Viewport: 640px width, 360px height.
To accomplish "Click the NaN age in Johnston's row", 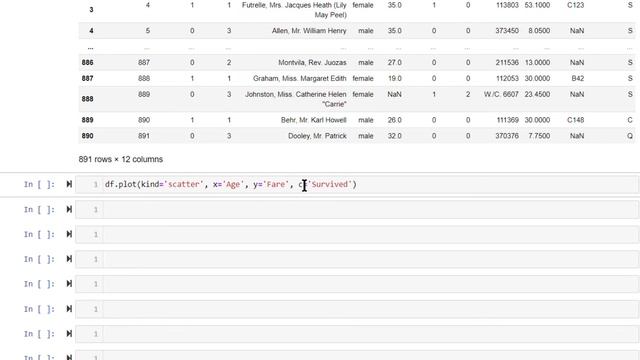I will point(394,94).
